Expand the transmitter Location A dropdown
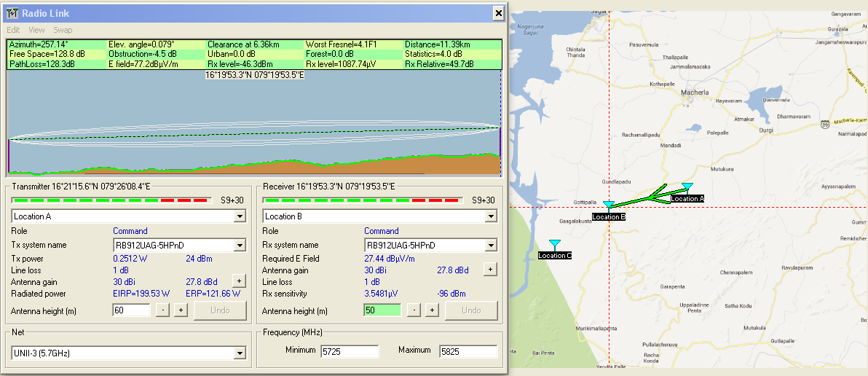 [240, 216]
